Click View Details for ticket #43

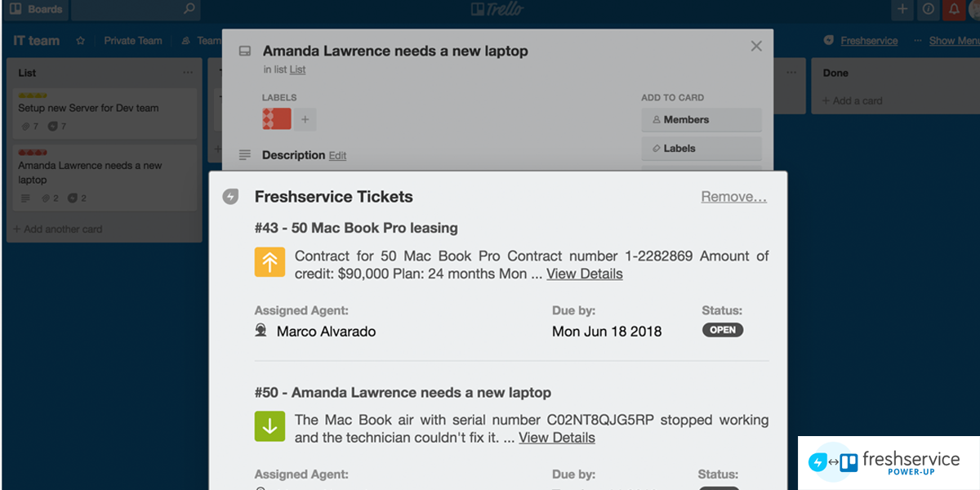pyautogui.click(x=585, y=274)
